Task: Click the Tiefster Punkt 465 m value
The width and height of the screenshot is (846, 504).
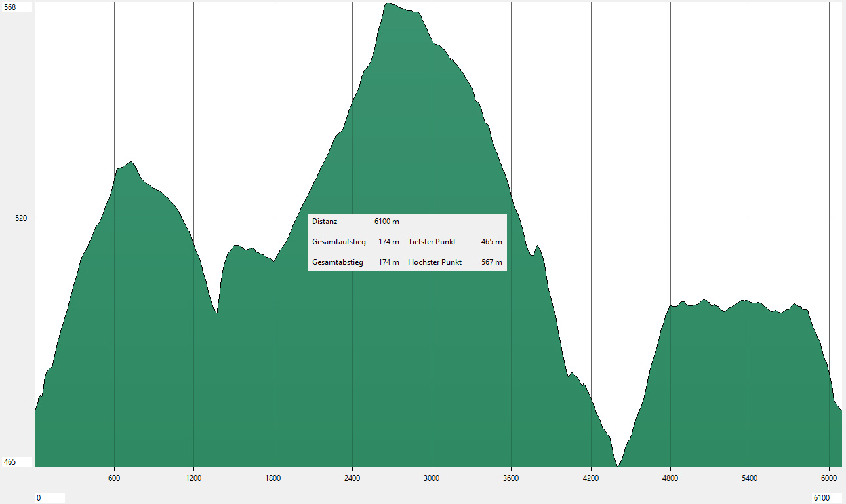Action: coord(491,242)
